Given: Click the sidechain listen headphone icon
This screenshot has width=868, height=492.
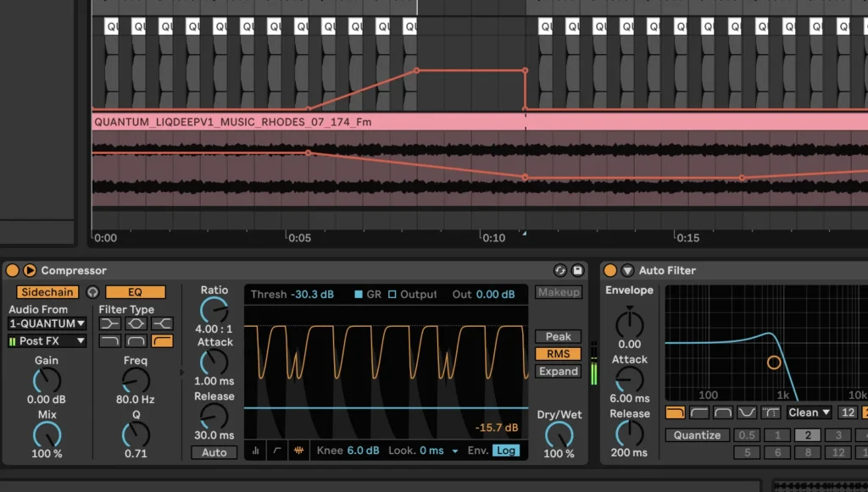Looking at the screenshot, I should [92, 292].
